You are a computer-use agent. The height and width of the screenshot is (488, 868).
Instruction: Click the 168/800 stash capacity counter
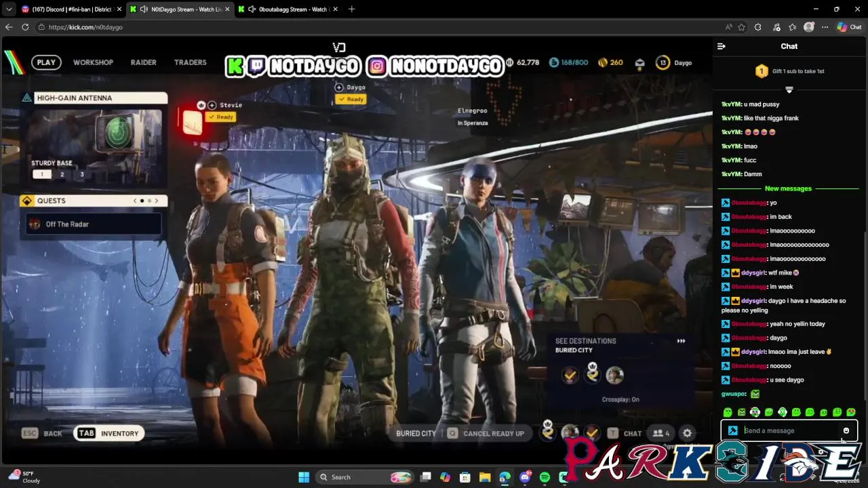tap(568, 62)
